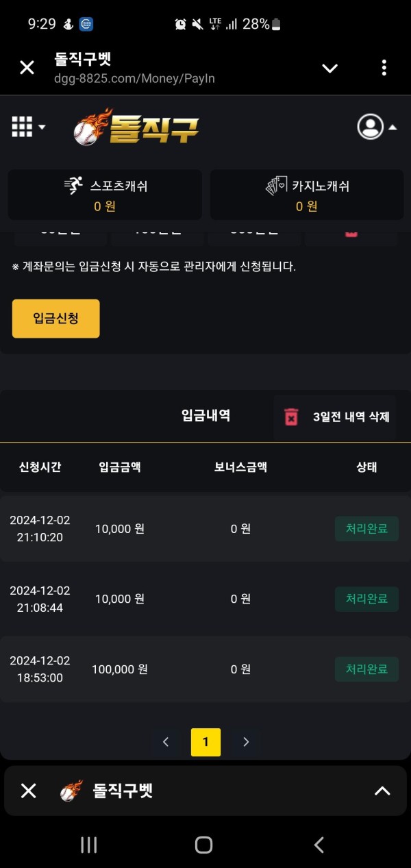
Task: Close the browser tab with X icon
Action: click(27, 67)
